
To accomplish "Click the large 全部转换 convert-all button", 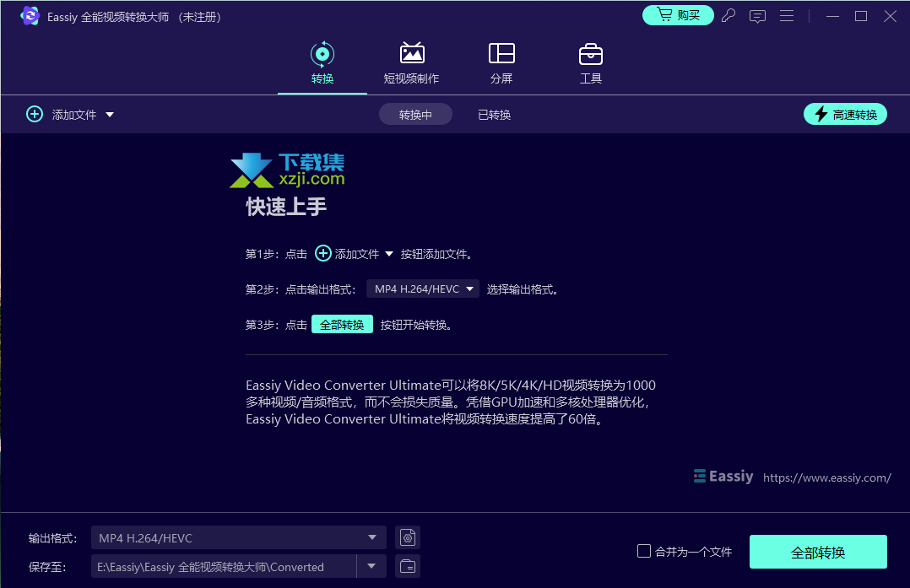I will (818, 552).
